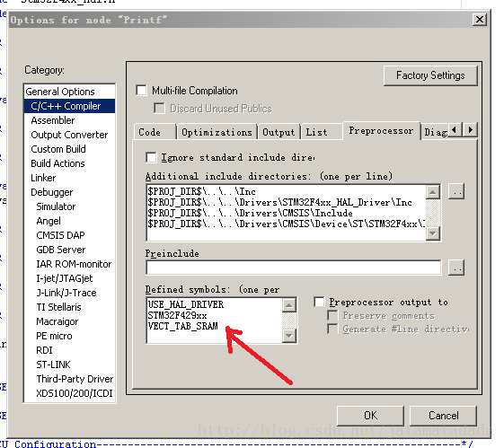
Task: Open the List tab
Action: [317, 132]
